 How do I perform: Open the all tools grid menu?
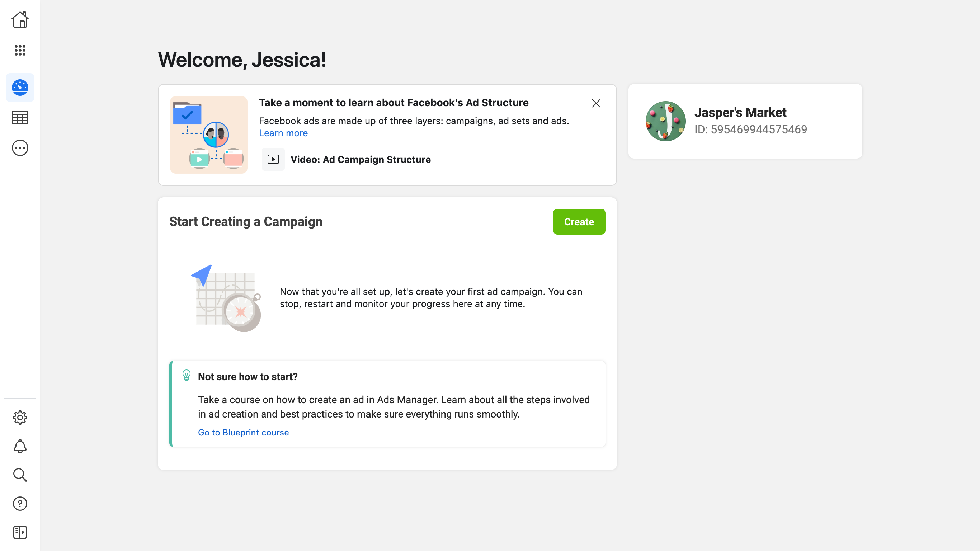point(20,50)
